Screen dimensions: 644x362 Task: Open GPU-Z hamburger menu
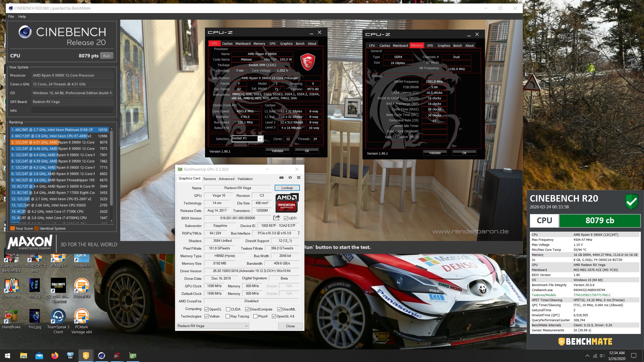coord(299,177)
